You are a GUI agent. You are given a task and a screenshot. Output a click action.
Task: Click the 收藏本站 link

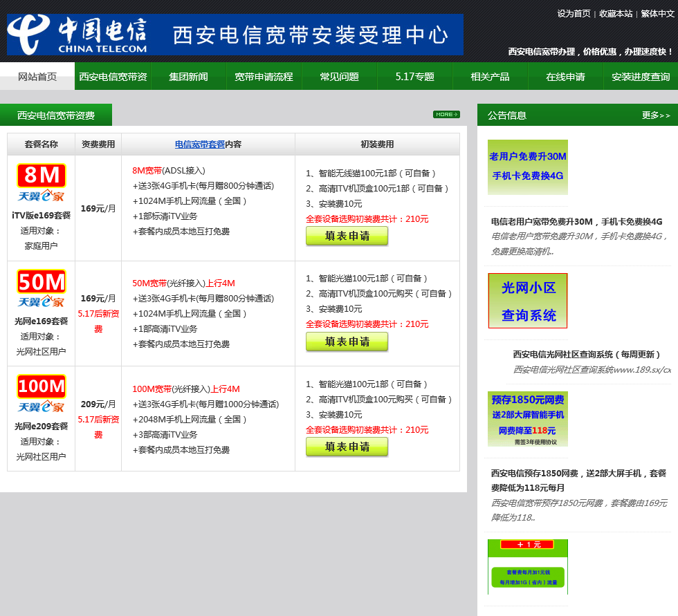point(616,13)
